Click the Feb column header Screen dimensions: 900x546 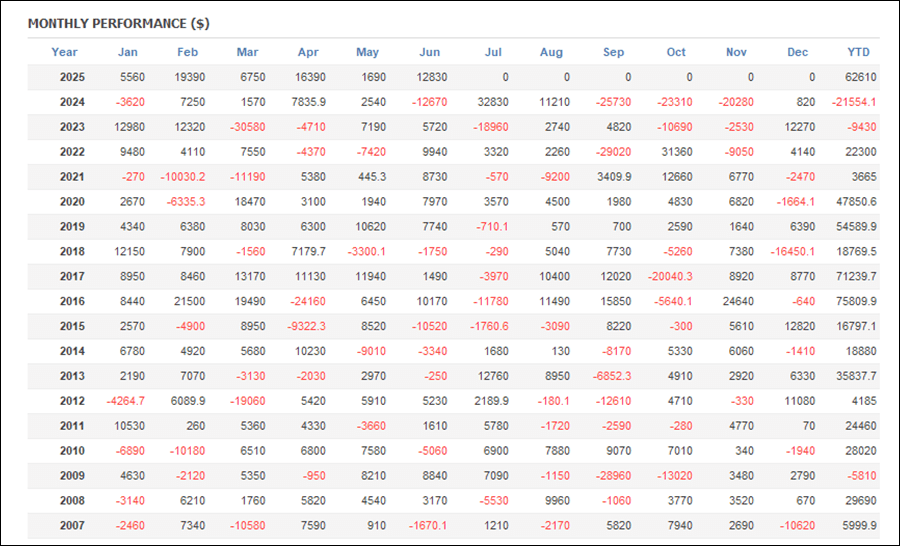pyautogui.click(x=188, y=52)
